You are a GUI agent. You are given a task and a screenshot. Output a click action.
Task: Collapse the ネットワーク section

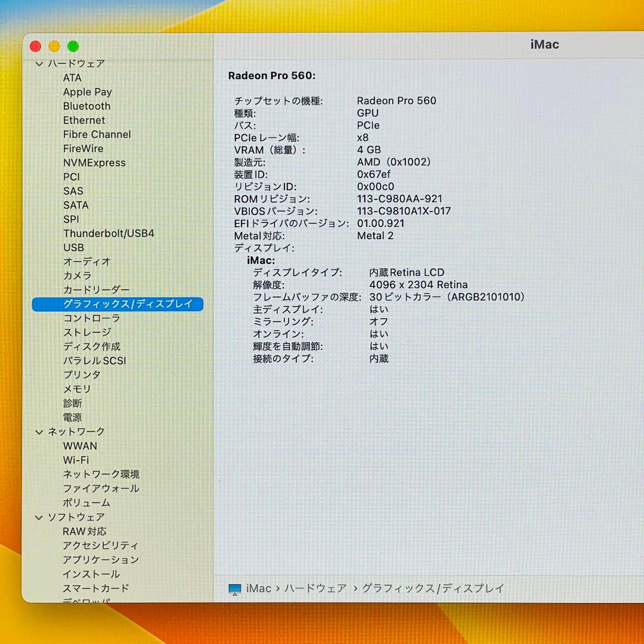coord(39,432)
